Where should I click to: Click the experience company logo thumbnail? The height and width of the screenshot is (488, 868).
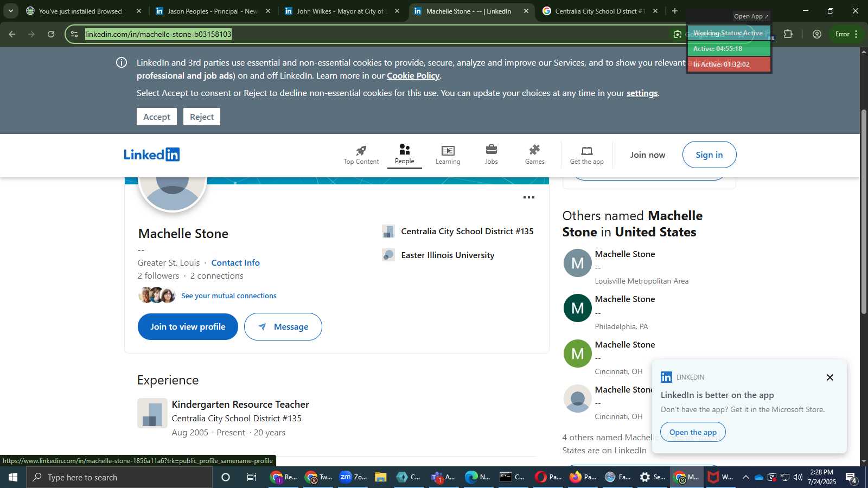pos(152,413)
